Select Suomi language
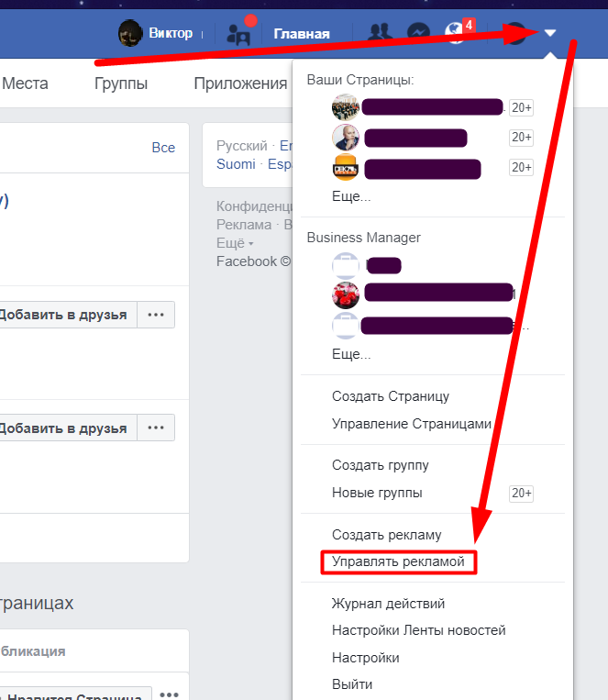The image size is (608, 700). 236,164
